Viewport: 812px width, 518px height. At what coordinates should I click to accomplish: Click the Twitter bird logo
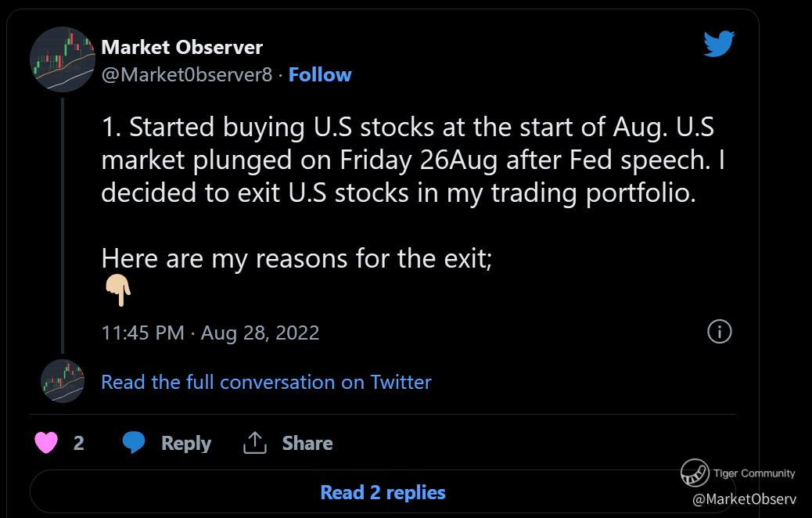coord(718,44)
